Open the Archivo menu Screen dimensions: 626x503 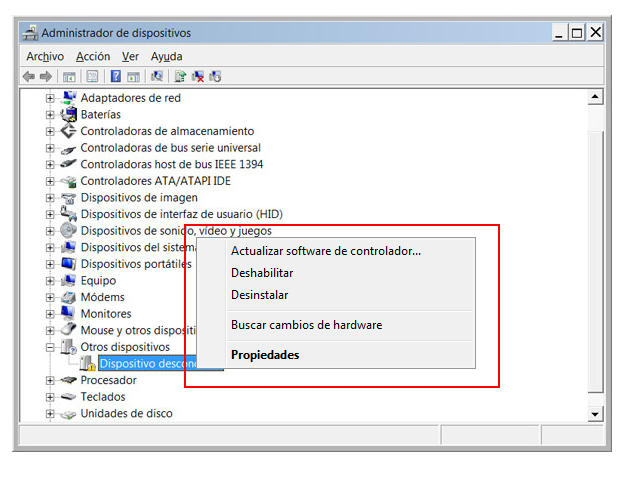45,57
